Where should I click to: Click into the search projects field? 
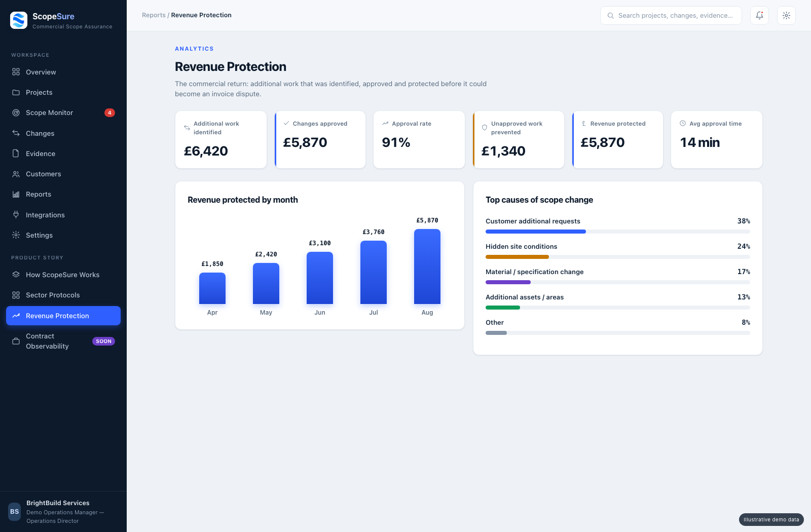click(671, 15)
